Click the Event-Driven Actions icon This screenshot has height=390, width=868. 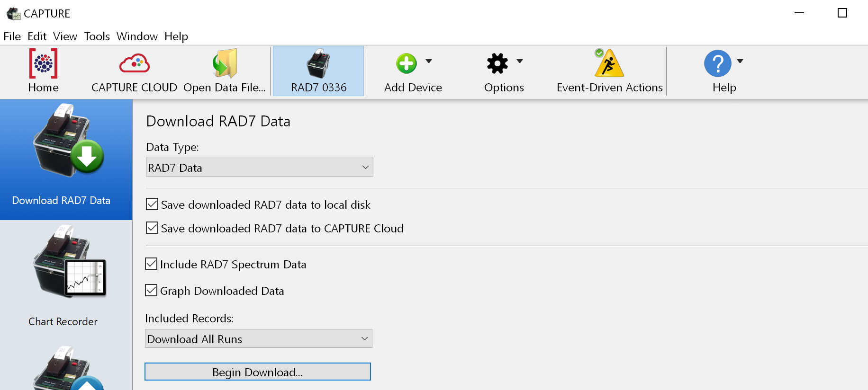pyautogui.click(x=609, y=63)
